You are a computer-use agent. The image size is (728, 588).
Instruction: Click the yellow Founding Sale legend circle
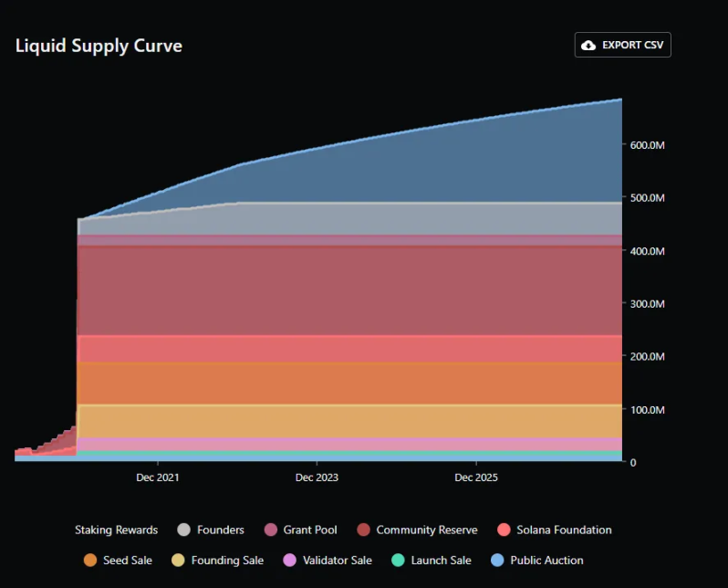coord(178,560)
